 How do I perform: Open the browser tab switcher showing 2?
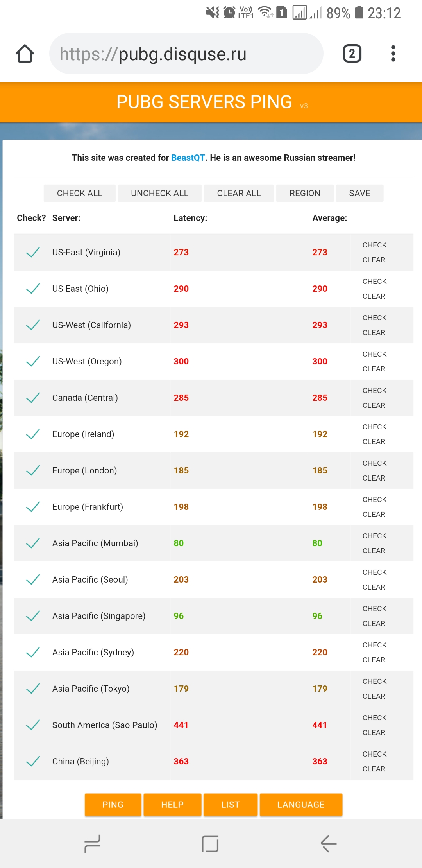click(x=352, y=54)
